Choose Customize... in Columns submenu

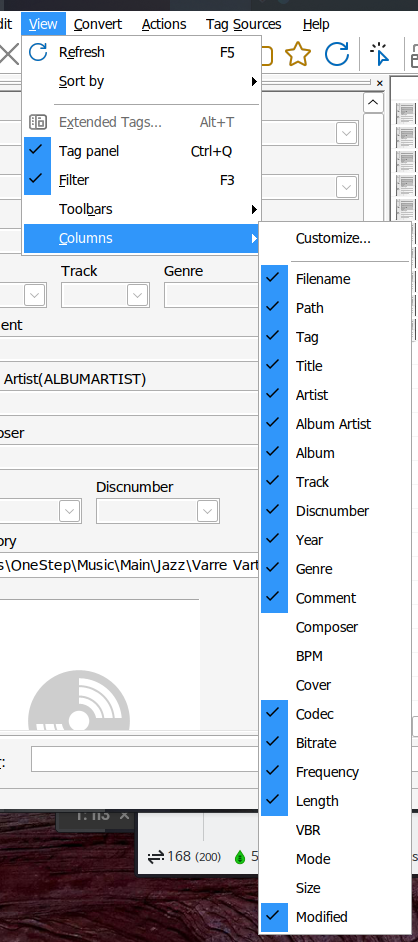tap(335, 239)
